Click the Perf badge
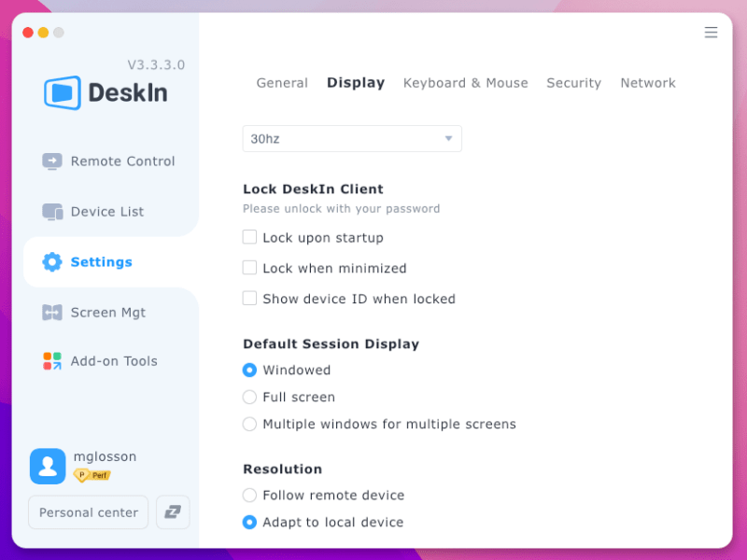747x560 pixels. (x=93, y=476)
